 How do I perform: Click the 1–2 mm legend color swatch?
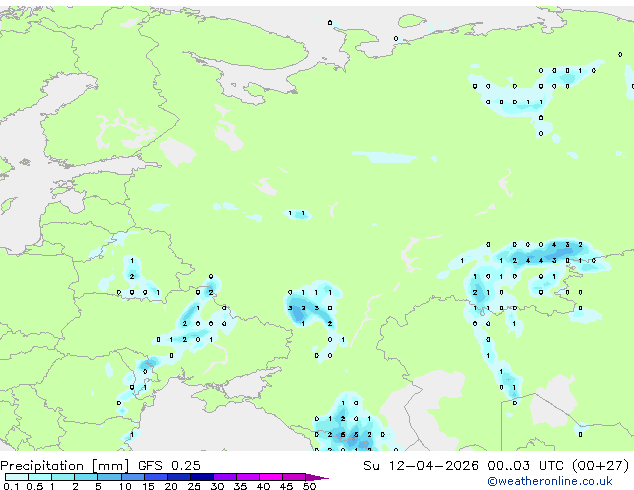63,477
